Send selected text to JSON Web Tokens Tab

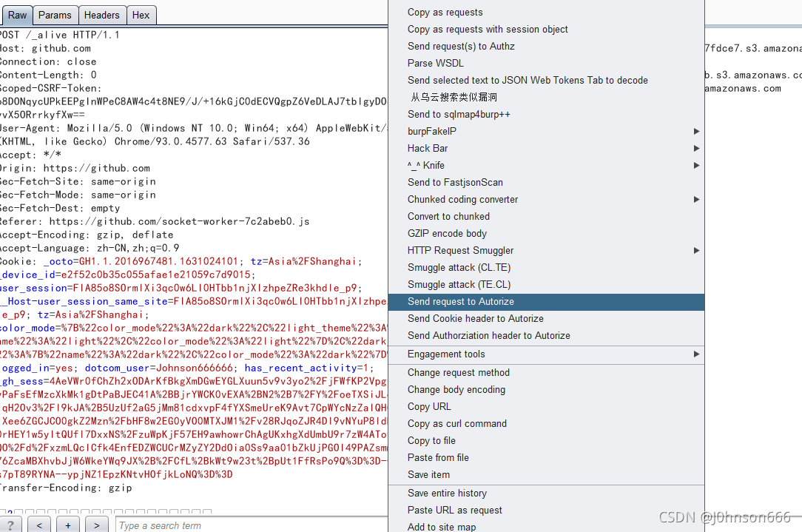[x=546, y=81]
